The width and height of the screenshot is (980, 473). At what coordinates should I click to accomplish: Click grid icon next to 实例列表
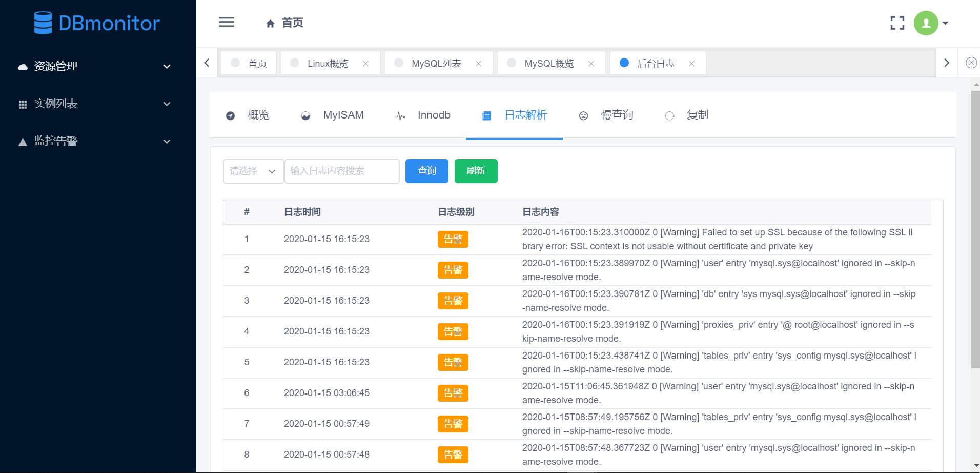(23, 104)
